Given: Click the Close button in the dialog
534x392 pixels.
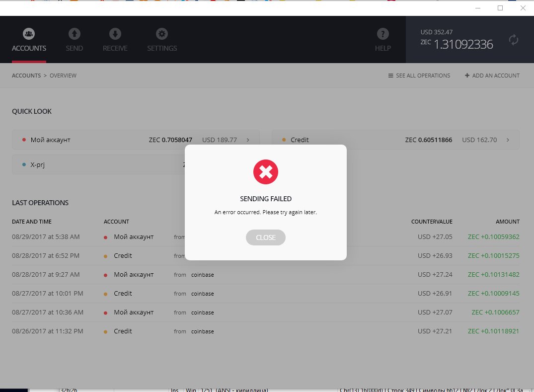Looking at the screenshot, I should click(x=266, y=237).
